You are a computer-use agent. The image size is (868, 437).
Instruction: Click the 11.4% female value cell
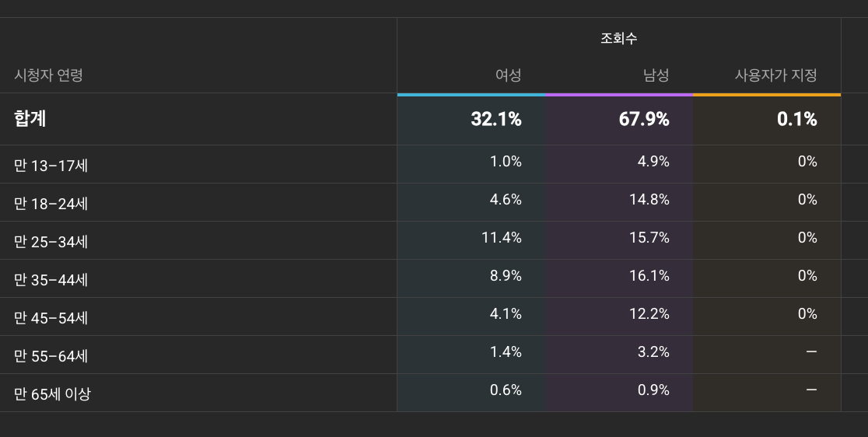click(x=501, y=237)
